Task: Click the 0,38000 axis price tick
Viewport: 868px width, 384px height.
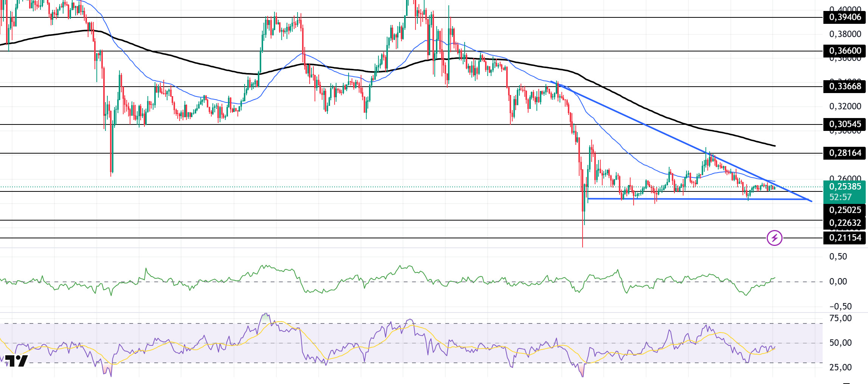Action: coord(845,34)
